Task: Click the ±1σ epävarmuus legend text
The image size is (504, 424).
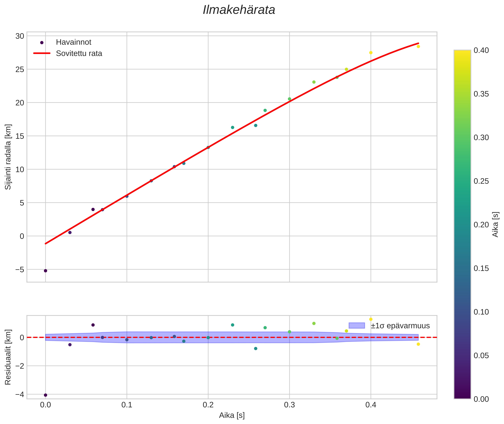Action: (x=400, y=326)
